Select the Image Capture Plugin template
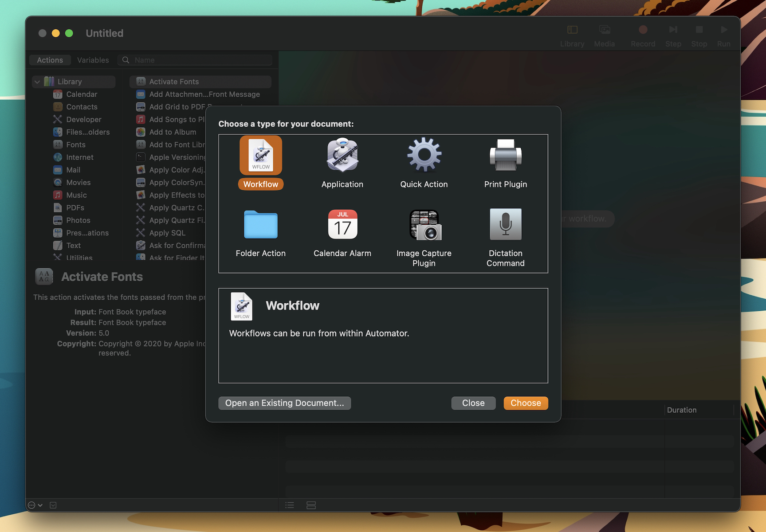The height and width of the screenshot is (532, 766). pyautogui.click(x=424, y=225)
